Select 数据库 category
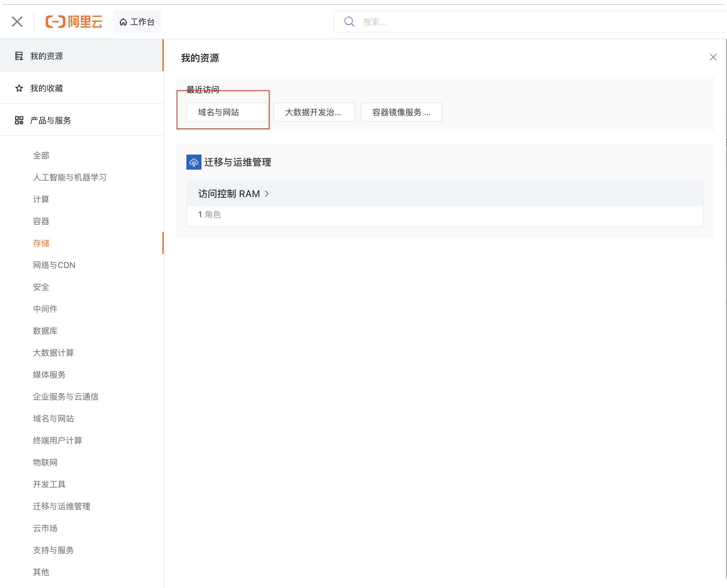Viewport: 727px width, 588px height. tap(45, 331)
